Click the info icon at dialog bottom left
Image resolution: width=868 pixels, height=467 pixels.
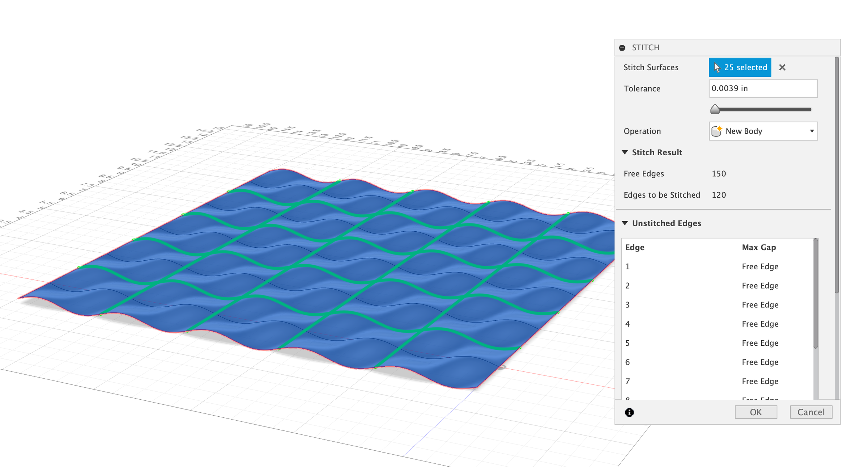coord(629,412)
